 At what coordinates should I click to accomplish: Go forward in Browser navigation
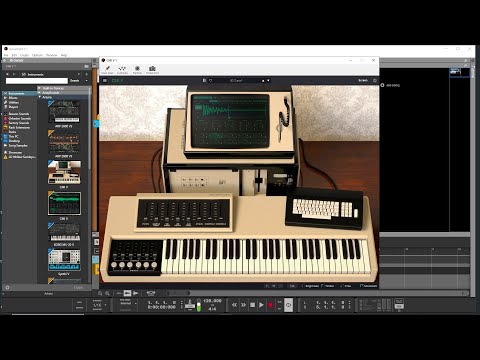point(14,74)
